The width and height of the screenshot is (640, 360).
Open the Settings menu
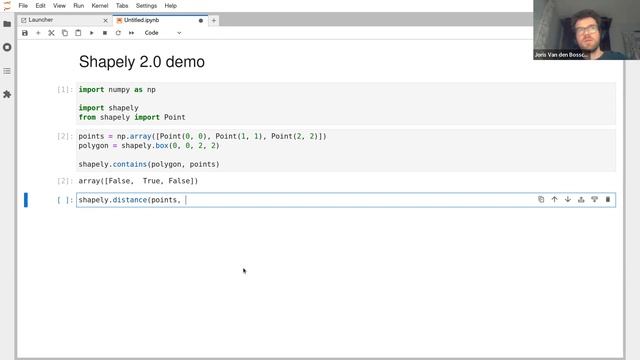pyautogui.click(x=146, y=6)
